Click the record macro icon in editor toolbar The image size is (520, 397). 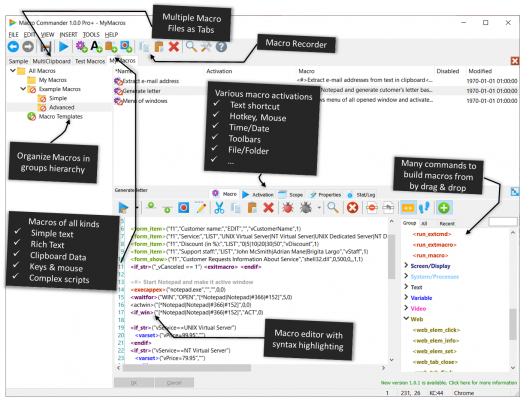pyautogui.click(x=184, y=208)
